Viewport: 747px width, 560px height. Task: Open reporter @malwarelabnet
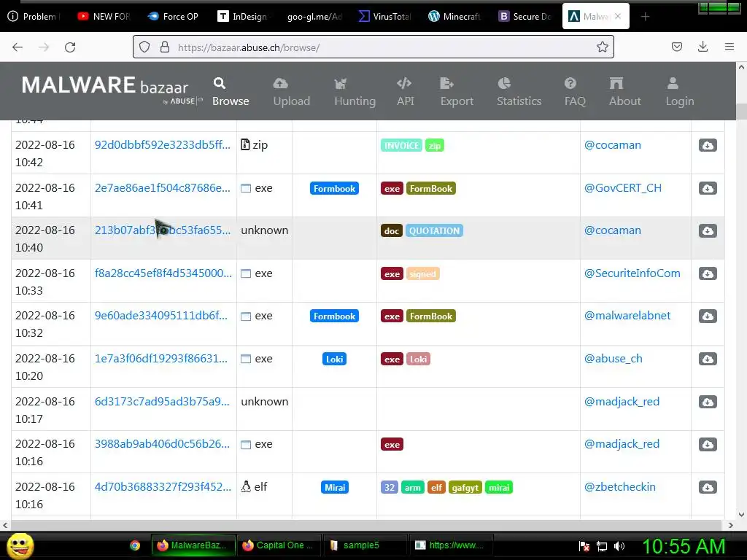[x=627, y=315]
